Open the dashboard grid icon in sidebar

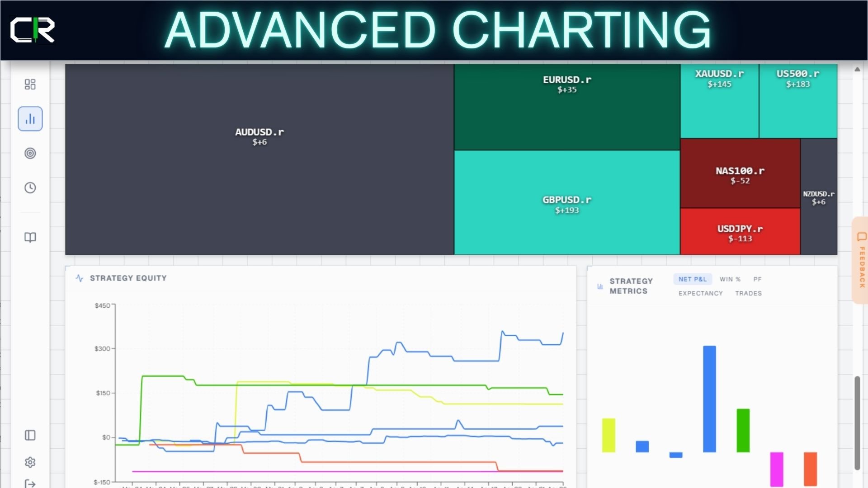pyautogui.click(x=30, y=84)
